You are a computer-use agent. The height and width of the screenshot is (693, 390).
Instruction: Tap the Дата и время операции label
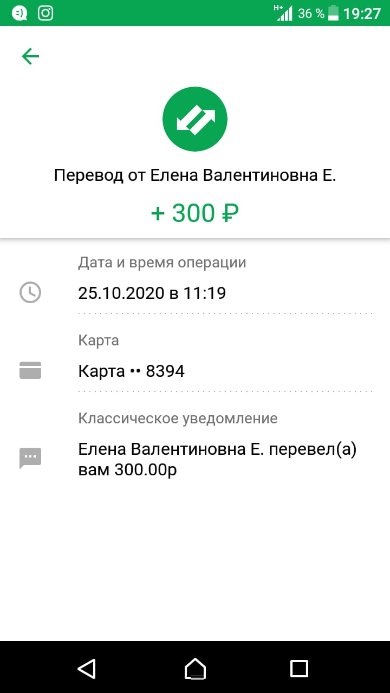pos(162,263)
